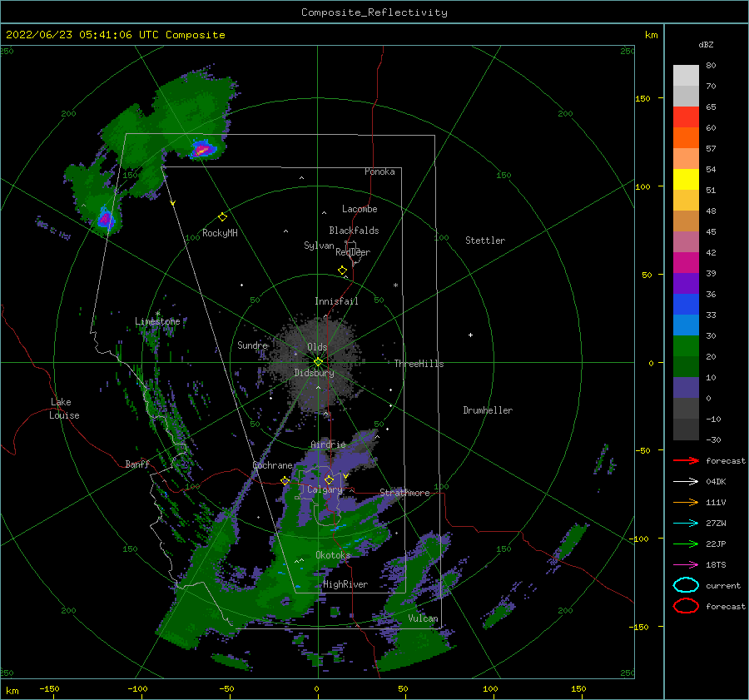Screen dimensions: 749x700
Task: Click the red forecast arrow legend icon
Action: [x=686, y=460]
